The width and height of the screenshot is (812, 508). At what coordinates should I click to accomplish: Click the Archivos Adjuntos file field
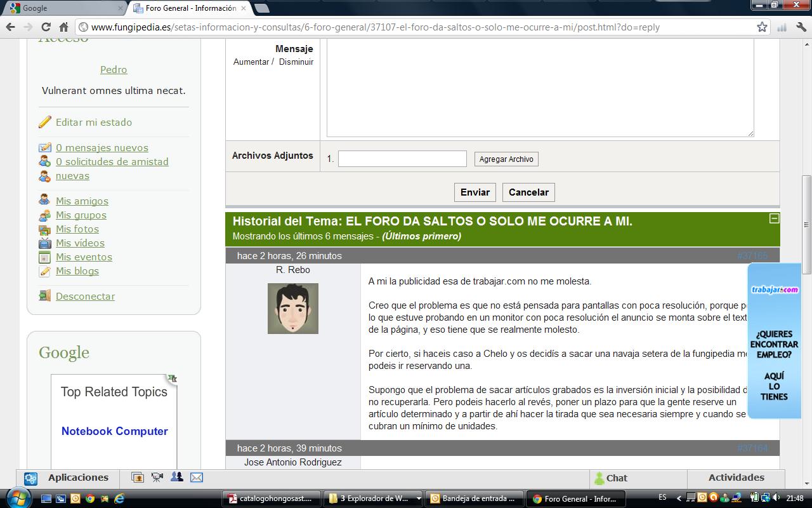coord(402,159)
